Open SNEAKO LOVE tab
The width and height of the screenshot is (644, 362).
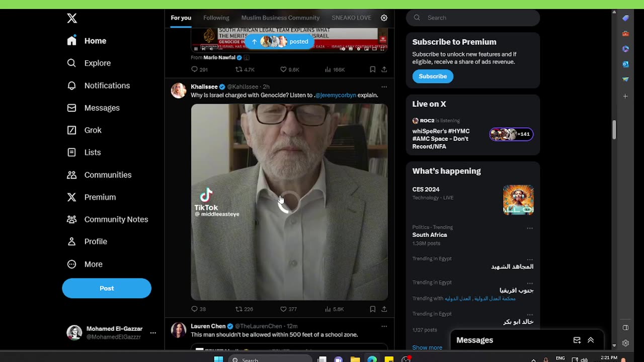pyautogui.click(x=351, y=18)
